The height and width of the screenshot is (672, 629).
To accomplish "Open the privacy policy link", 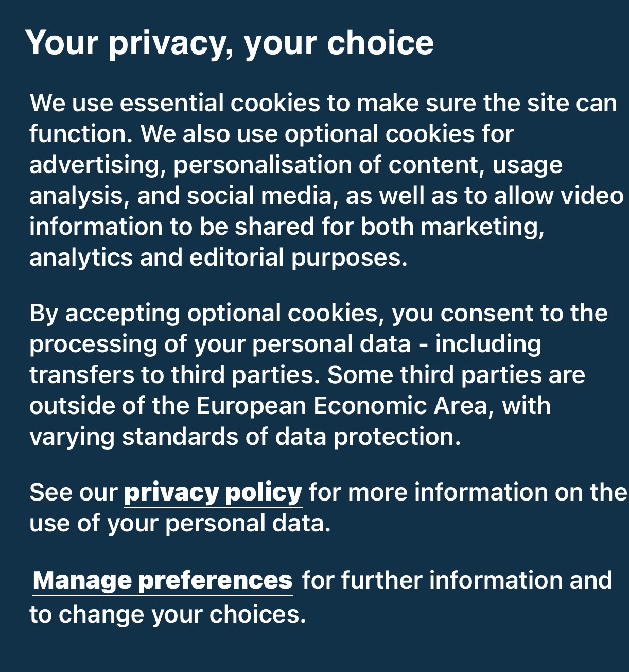I will click(213, 493).
